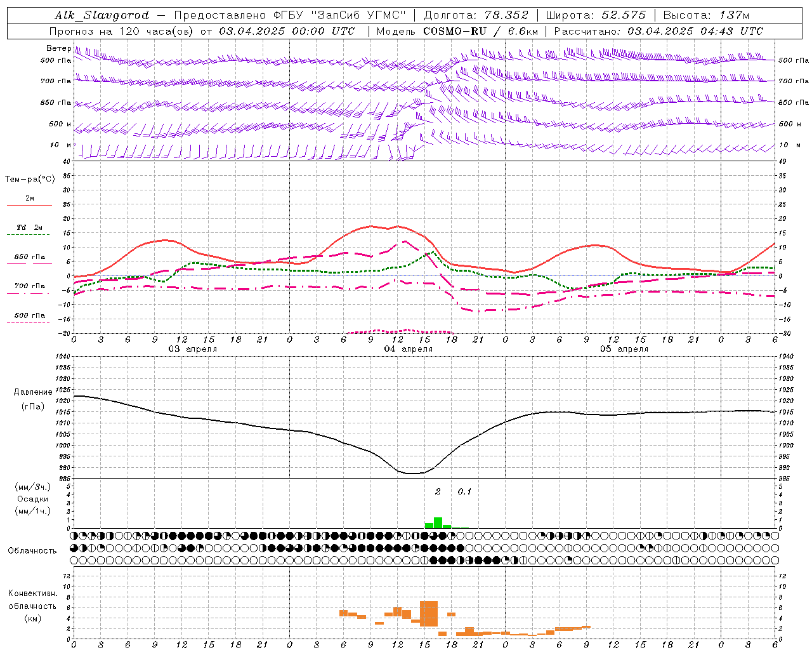Click the "Конвективн." convective cloud label
812x650 pixels.
pyautogui.click(x=32, y=594)
